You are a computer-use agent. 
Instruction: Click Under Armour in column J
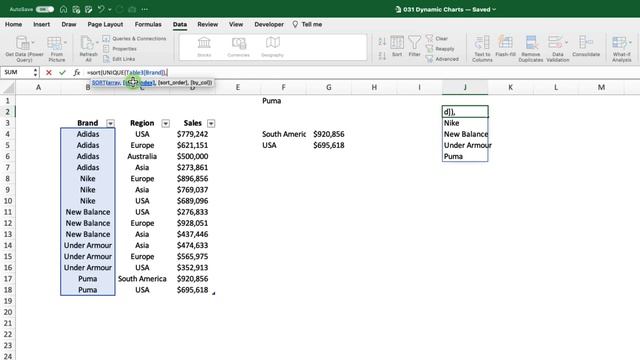pos(465,145)
